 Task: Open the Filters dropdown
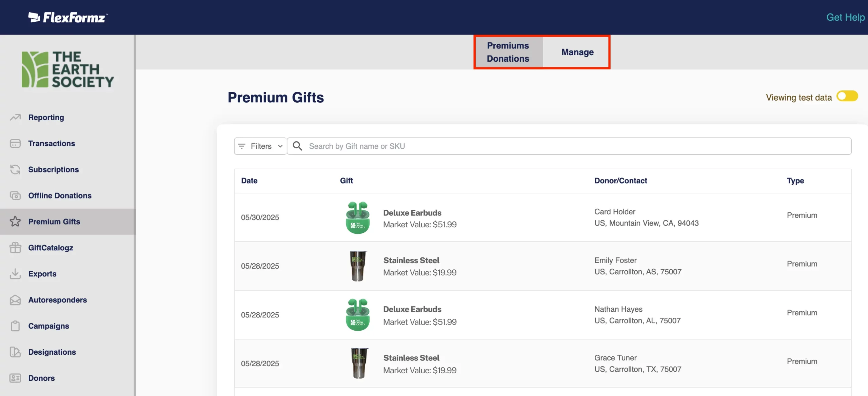260,146
